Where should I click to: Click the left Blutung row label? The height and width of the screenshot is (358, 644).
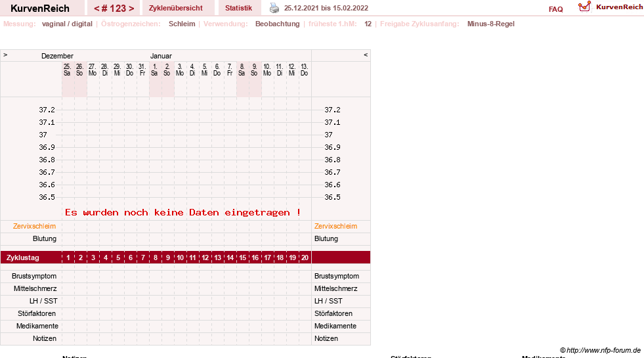coord(45,238)
